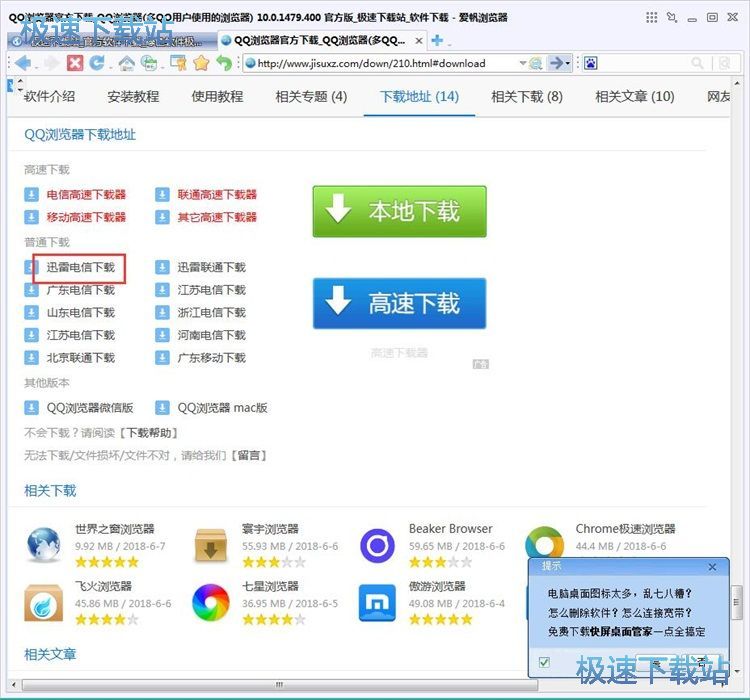
Task: Click the vertical scrollbar thumb
Action: click(737, 602)
